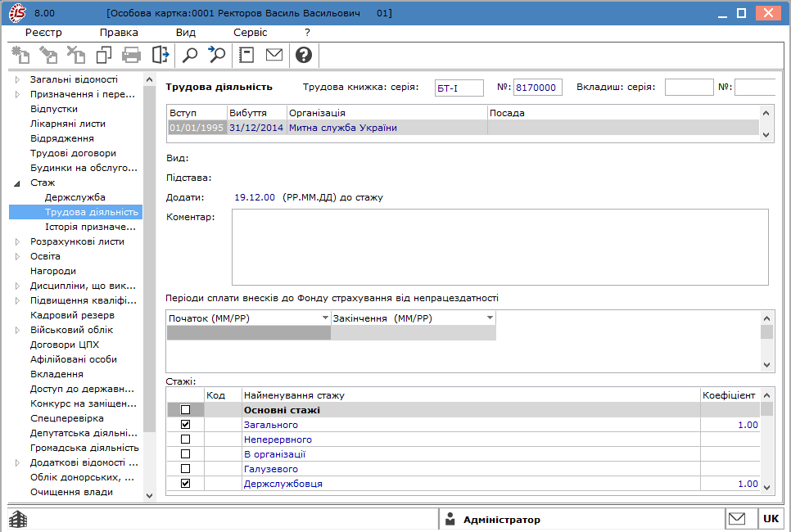
Task: Click the 19.12.00 Додати value
Action: 254,197
